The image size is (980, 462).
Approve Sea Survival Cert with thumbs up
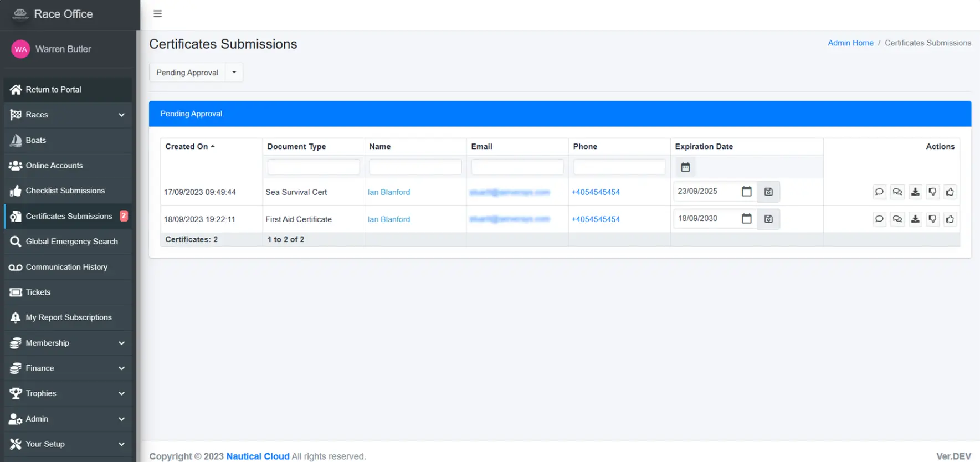point(950,192)
